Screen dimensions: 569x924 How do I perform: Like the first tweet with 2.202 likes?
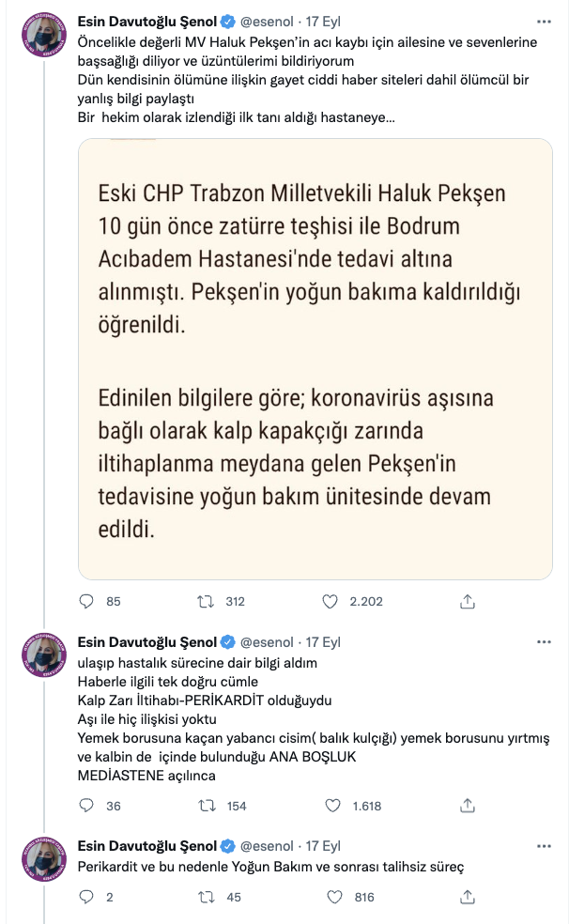point(330,601)
